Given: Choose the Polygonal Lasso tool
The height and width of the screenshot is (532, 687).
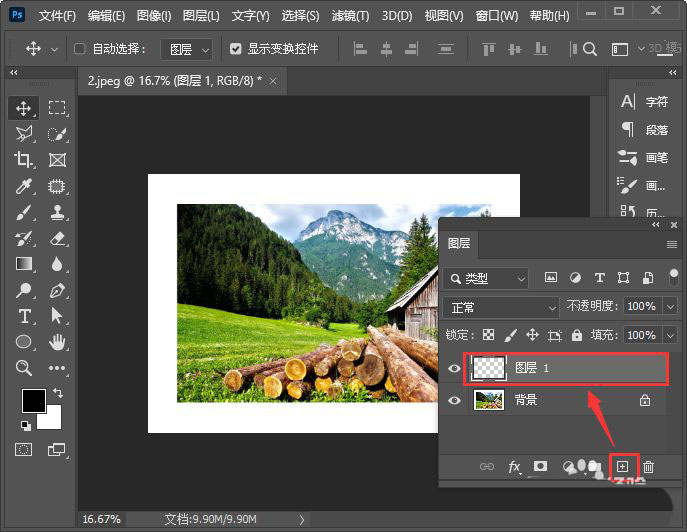Looking at the screenshot, I should click(24, 134).
